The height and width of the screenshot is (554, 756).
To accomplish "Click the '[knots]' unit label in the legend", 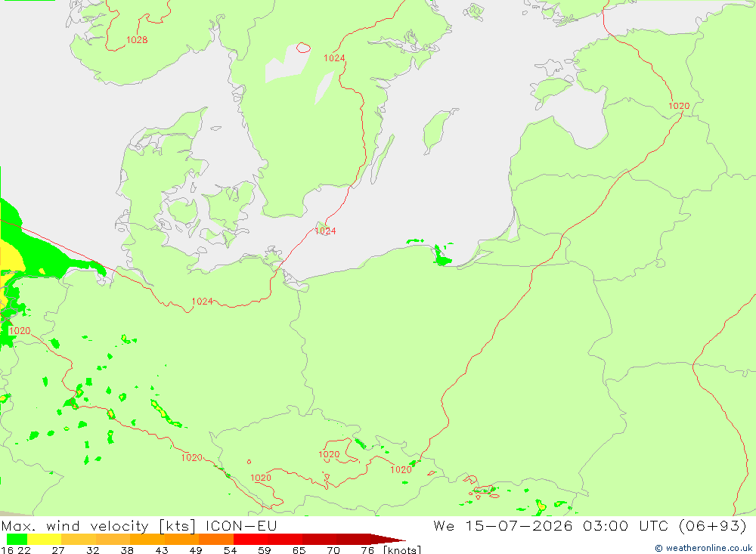I will point(402,549).
